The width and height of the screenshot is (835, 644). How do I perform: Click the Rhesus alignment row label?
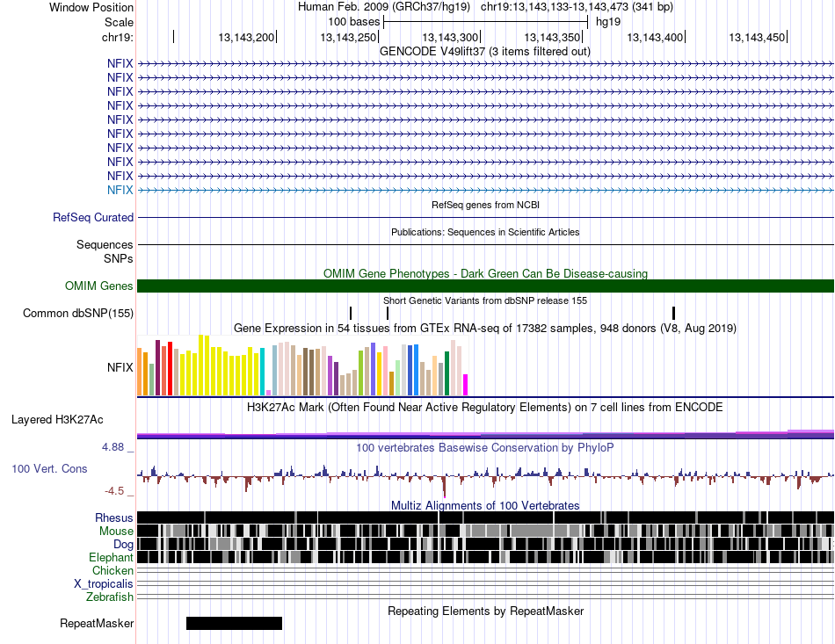click(x=114, y=517)
